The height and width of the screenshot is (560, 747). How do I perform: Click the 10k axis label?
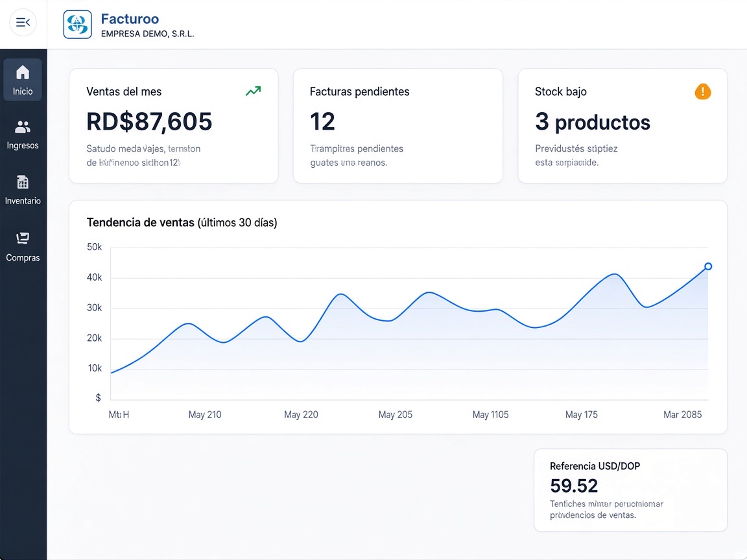[x=95, y=368]
